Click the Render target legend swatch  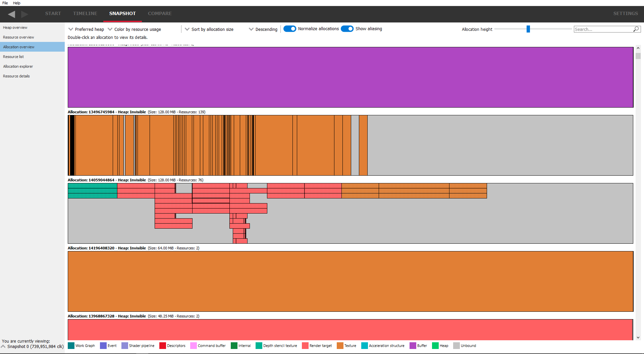[305, 346]
